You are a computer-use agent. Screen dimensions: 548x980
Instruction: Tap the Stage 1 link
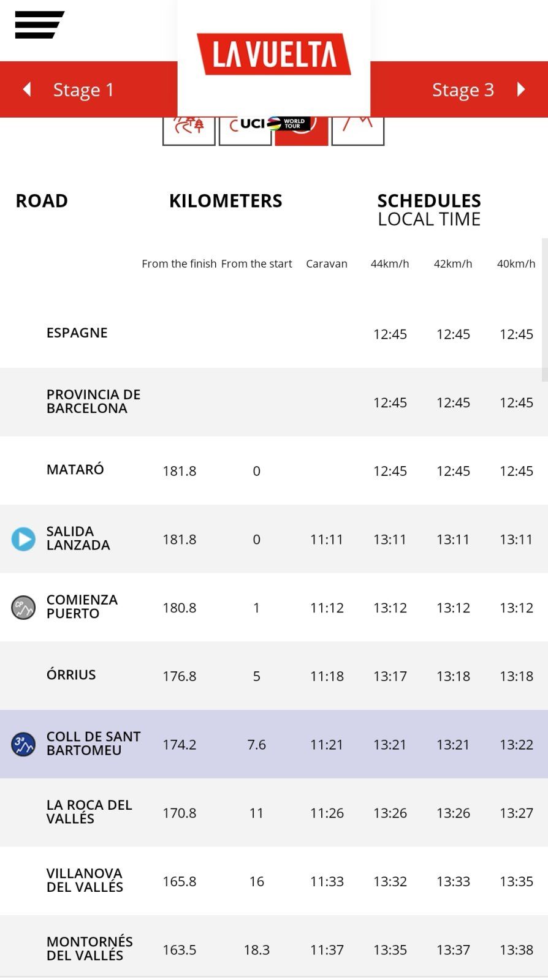click(83, 89)
